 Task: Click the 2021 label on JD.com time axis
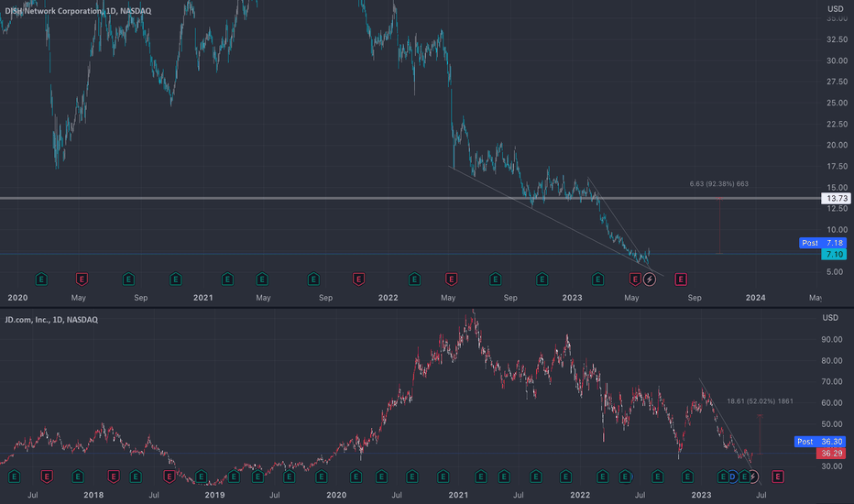[x=458, y=495]
